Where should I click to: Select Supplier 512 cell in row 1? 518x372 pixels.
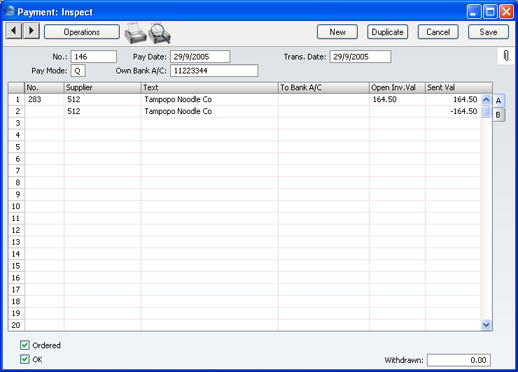102,99
